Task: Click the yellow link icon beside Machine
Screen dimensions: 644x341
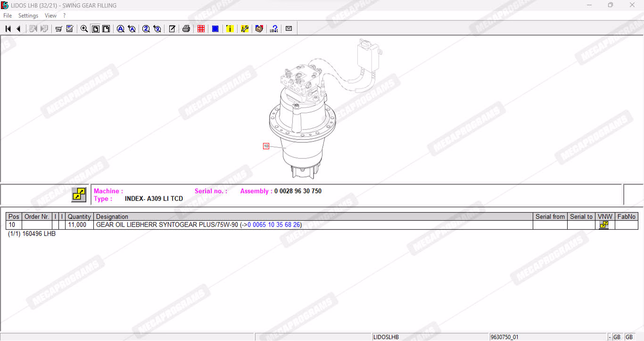Action: 79,194
